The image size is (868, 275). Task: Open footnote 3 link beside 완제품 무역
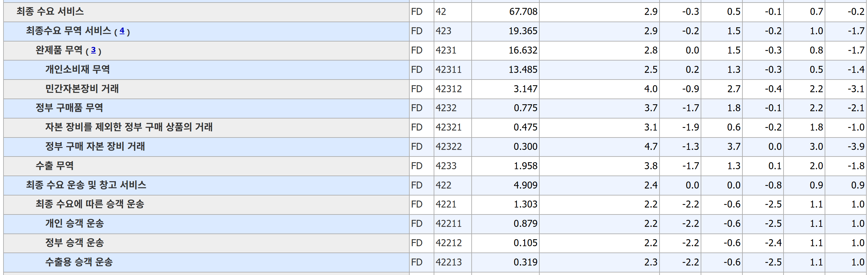coord(93,50)
